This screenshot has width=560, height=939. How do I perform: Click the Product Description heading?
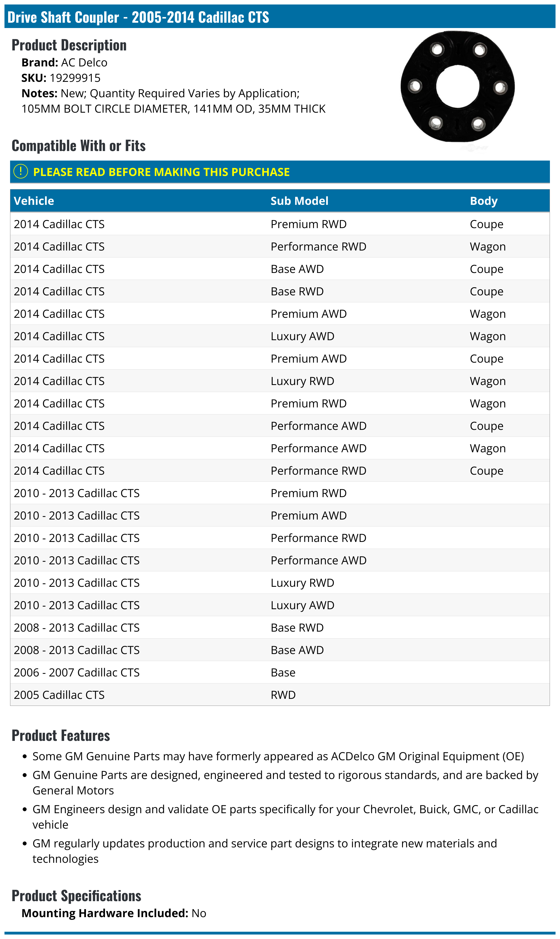[69, 45]
